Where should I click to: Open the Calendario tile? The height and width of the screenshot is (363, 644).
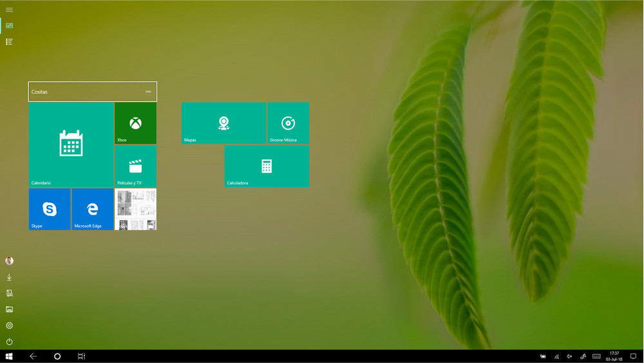pos(71,144)
